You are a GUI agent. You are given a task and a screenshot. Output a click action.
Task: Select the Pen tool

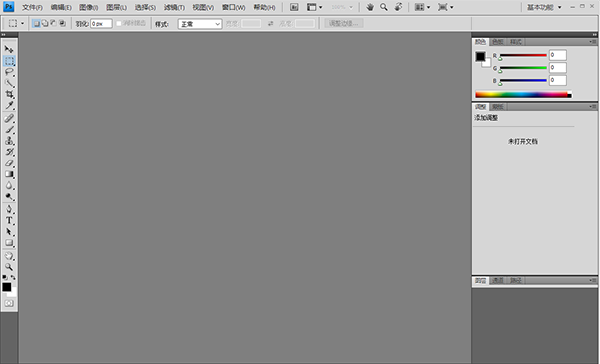coord(9,209)
